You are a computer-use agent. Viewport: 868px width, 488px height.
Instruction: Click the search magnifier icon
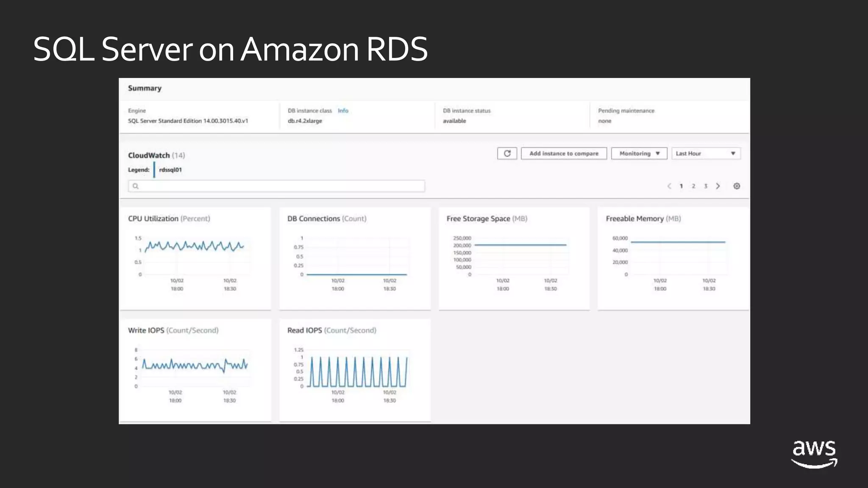pos(136,186)
